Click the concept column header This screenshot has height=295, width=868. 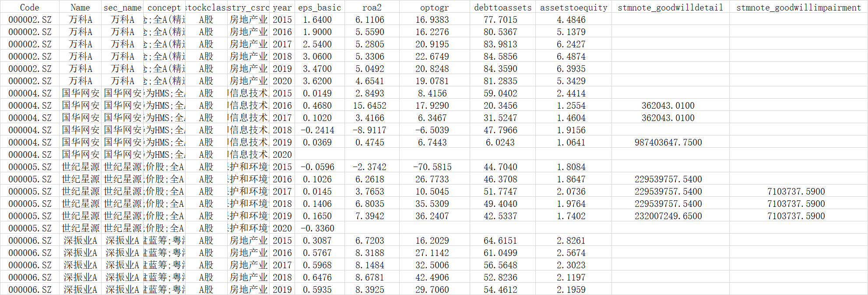(164, 7)
